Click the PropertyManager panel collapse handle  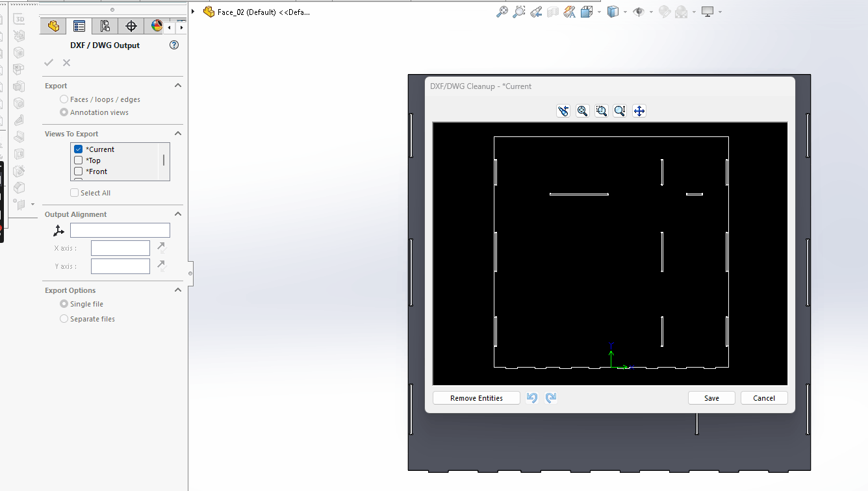pyautogui.click(x=190, y=273)
